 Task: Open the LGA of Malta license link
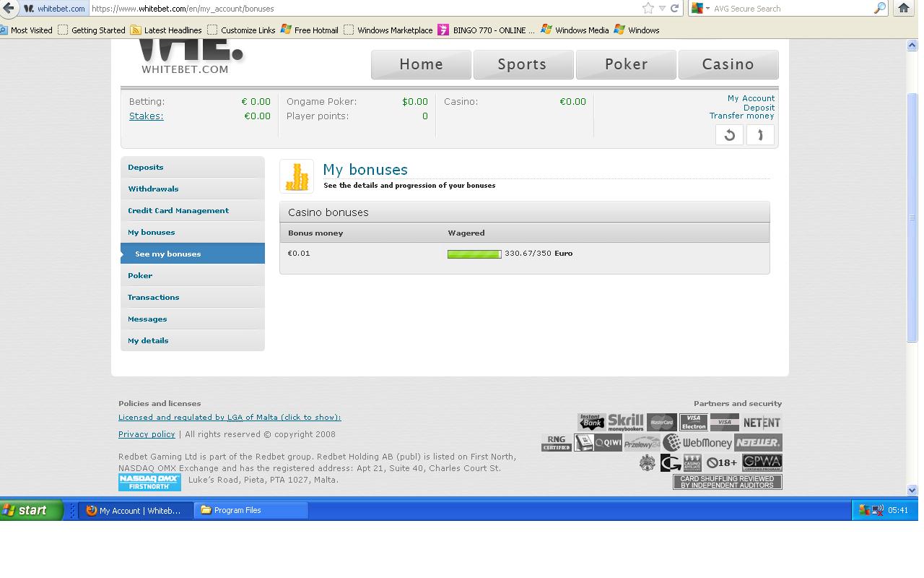click(230, 418)
